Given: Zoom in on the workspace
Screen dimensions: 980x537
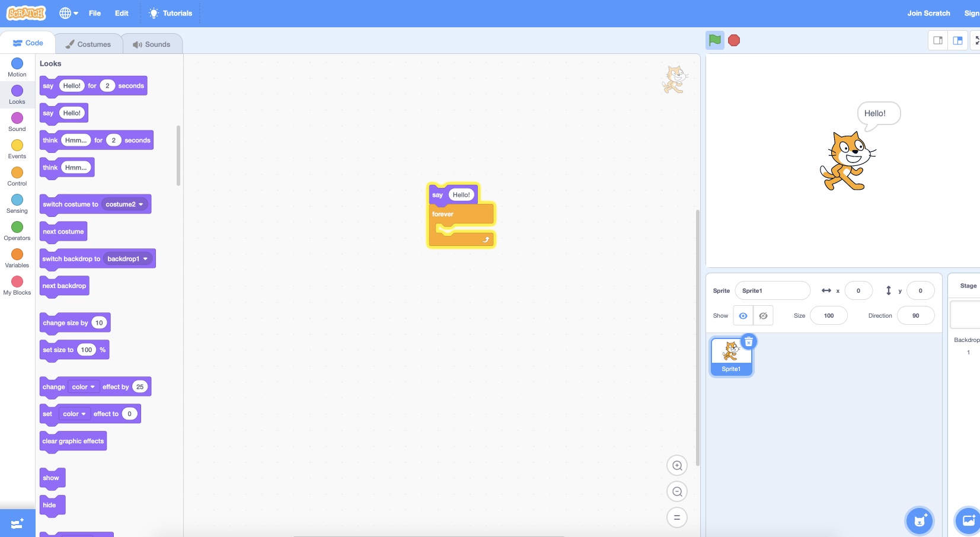Looking at the screenshot, I should 677,466.
